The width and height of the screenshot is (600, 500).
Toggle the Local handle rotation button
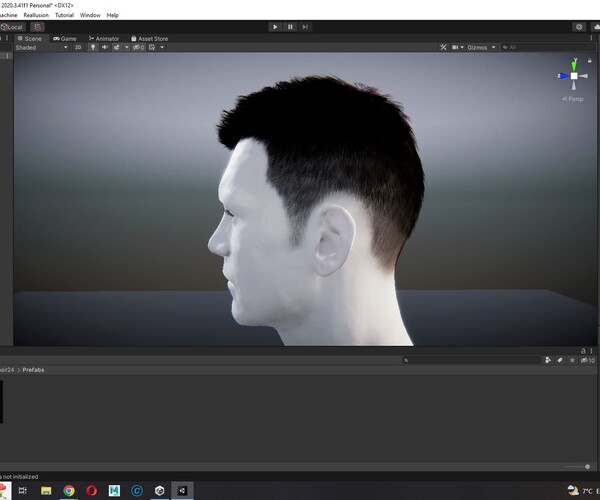[13, 27]
